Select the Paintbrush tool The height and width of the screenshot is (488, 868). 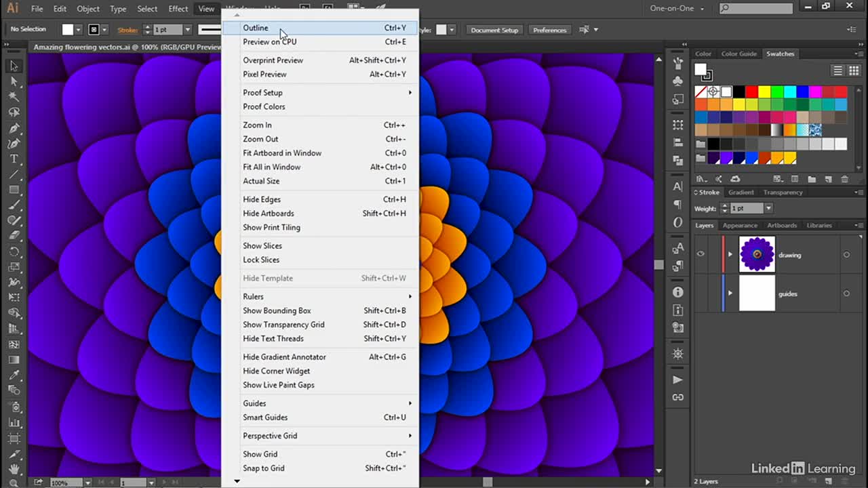click(x=14, y=205)
